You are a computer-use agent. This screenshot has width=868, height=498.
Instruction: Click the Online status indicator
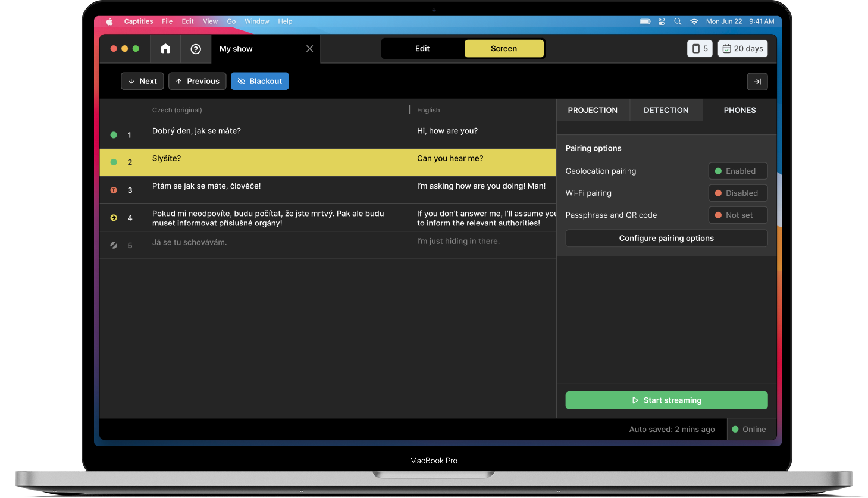tap(749, 430)
